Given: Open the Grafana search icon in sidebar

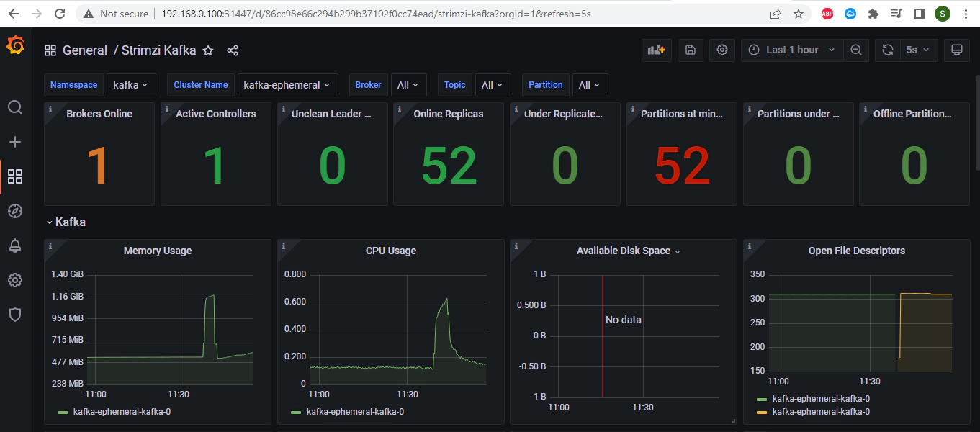Looking at the screenshot, I should [15, 107].
